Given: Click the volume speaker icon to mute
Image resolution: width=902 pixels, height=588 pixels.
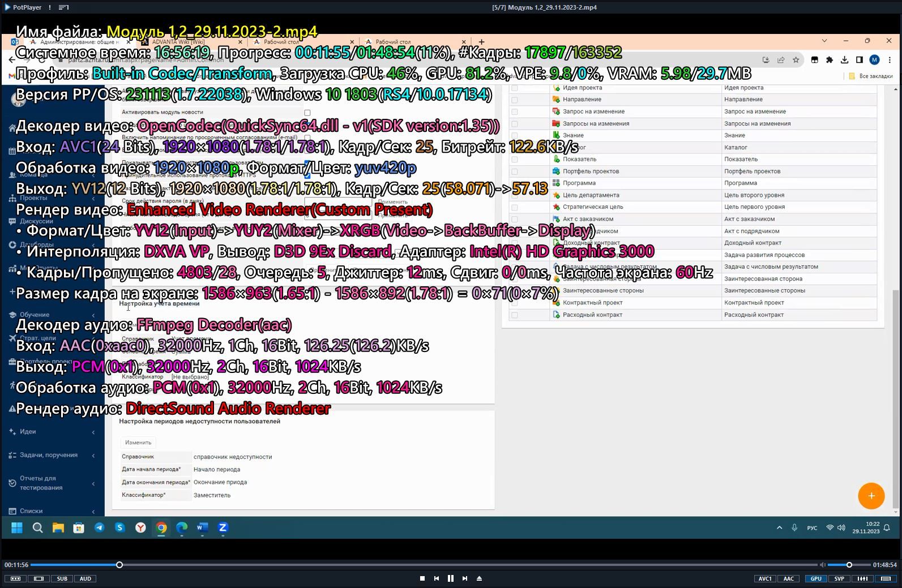Looking at the screenshot, I should click(822, 565).
